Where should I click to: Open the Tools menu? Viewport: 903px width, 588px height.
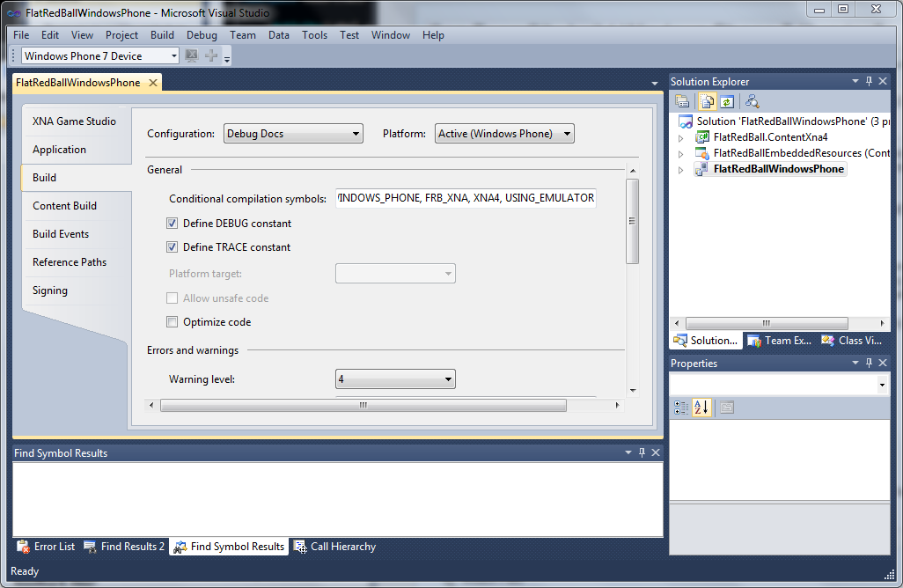click(x=314, y=35)
